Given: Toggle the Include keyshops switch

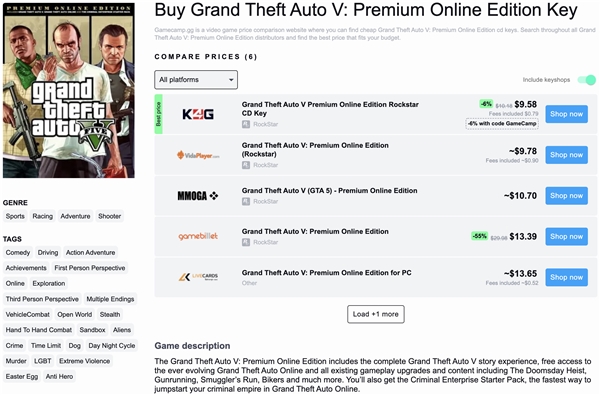Looking at the screenshot, I should coord(587,80).
